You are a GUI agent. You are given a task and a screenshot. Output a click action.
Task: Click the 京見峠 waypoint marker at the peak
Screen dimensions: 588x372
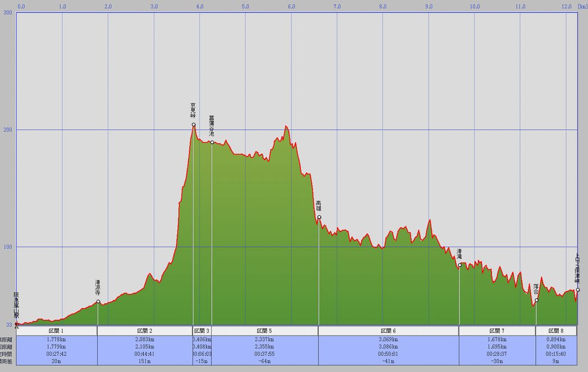click(193, 125)
